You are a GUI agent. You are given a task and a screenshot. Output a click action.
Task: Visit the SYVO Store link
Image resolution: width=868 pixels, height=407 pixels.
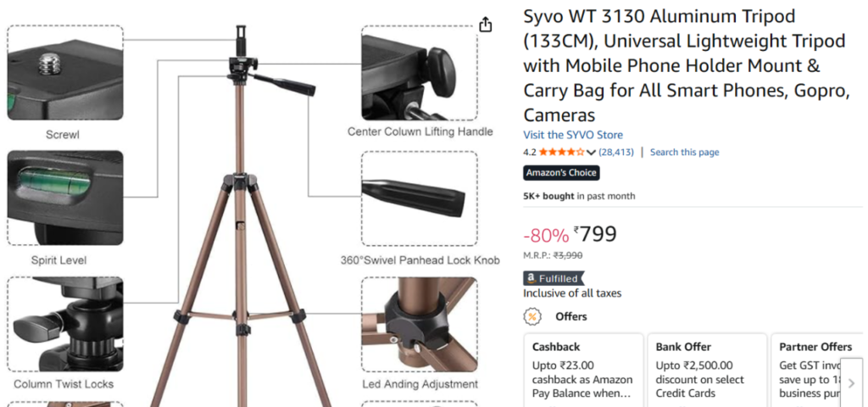(x=573, y=135)
